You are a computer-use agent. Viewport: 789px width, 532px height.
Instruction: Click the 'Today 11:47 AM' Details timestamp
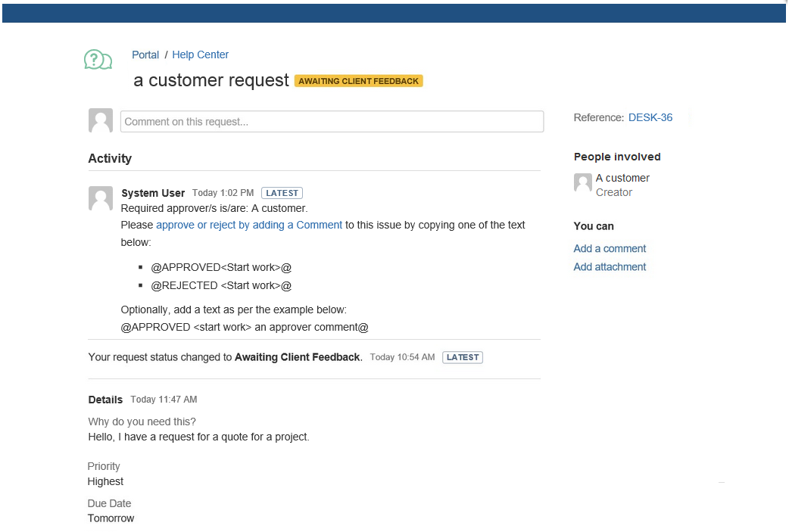(164, 400)
